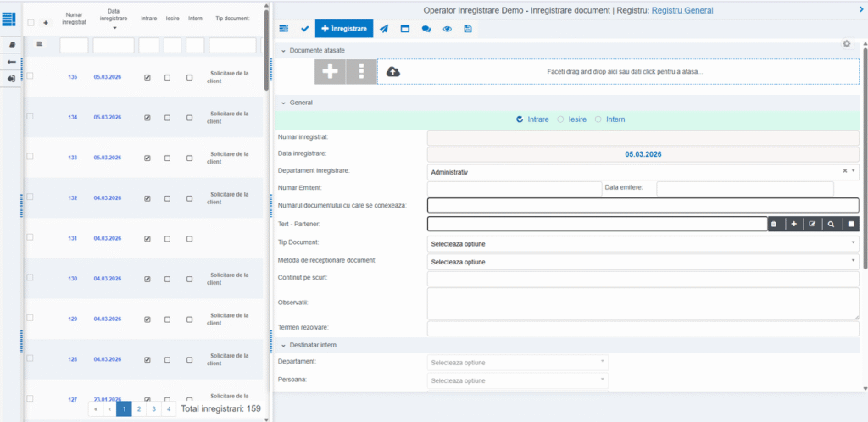Select the Intern radio button
This screenshot has width=868, height=422.
pyautogui.click(x=599, y=119)
